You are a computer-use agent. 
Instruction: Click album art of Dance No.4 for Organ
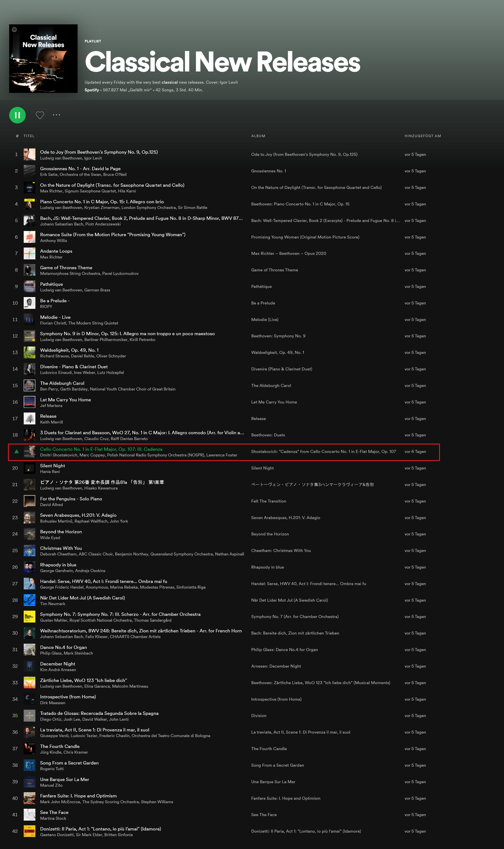click(30, 650)
